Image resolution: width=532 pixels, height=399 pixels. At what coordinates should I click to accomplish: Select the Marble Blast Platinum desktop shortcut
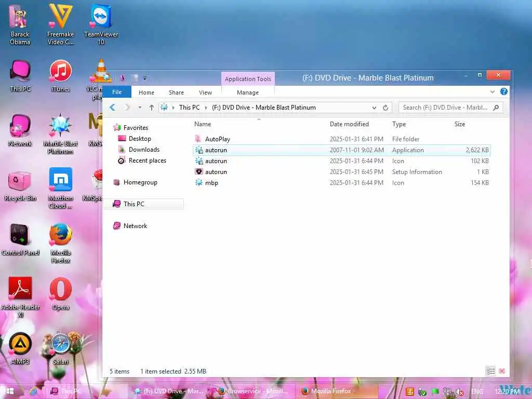pos(60,134)
